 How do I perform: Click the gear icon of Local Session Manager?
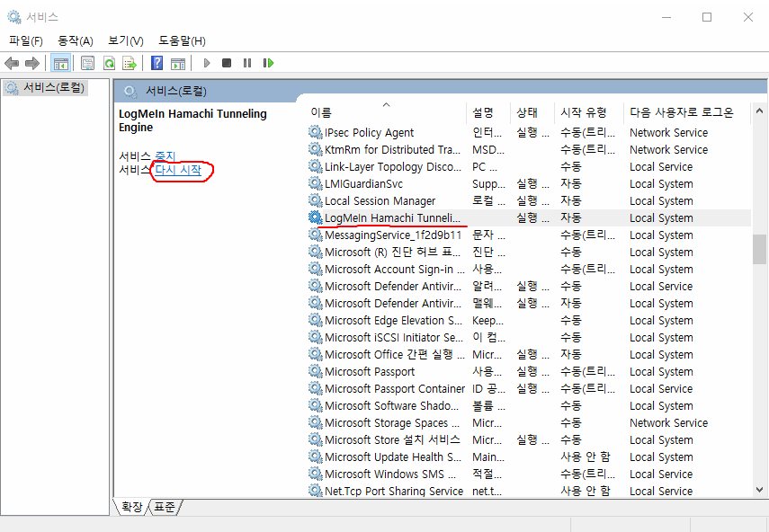tap(316, 200)
